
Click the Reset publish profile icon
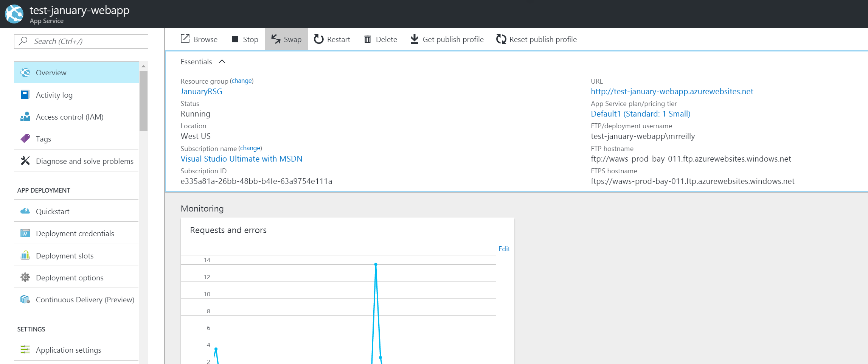[501, 39]
